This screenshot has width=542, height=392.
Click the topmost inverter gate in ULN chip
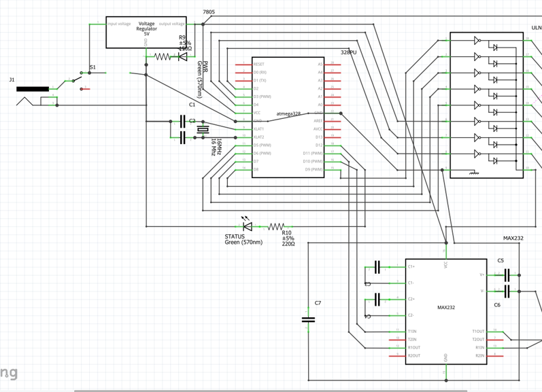coord(477,40)
